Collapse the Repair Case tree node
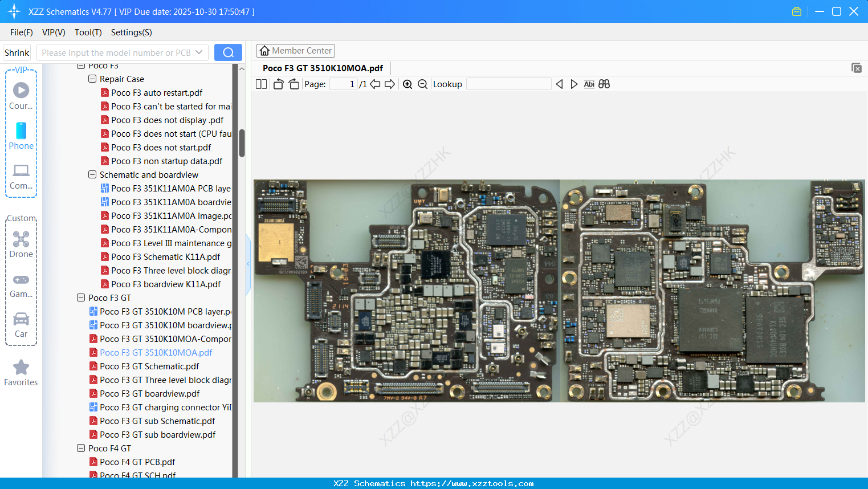Image resolution: width=868 pixels, height=489 pixels. coord(92,79)
